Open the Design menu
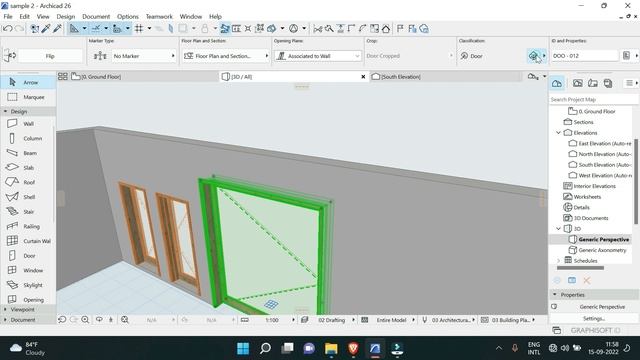Viewport: 640px width, 360px height. click(66, 16)
